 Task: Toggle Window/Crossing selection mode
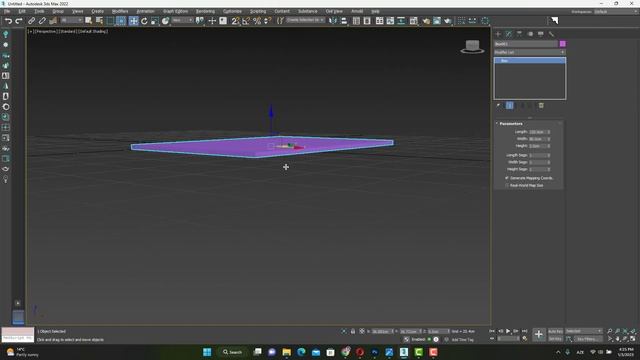[x=121, y=20]
